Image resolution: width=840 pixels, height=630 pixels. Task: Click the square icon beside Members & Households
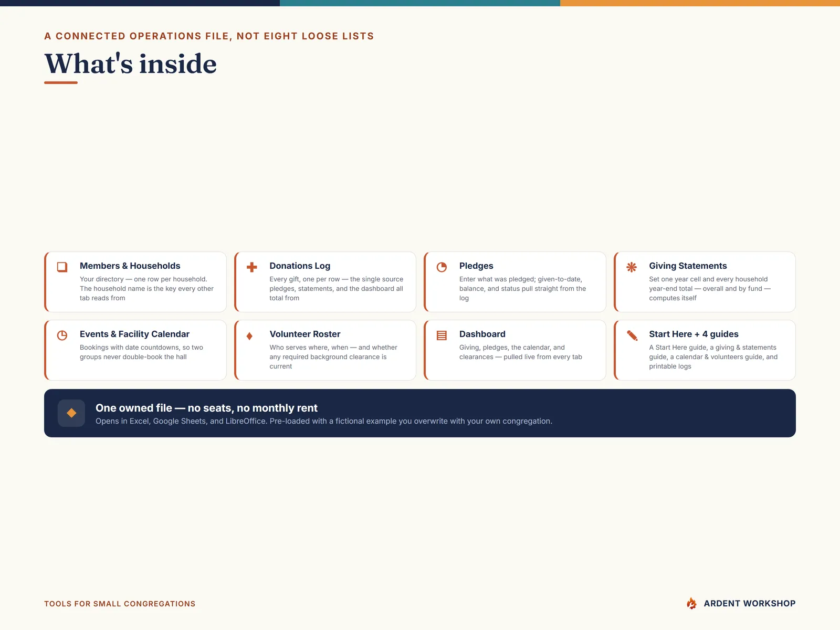coord(62,267)
